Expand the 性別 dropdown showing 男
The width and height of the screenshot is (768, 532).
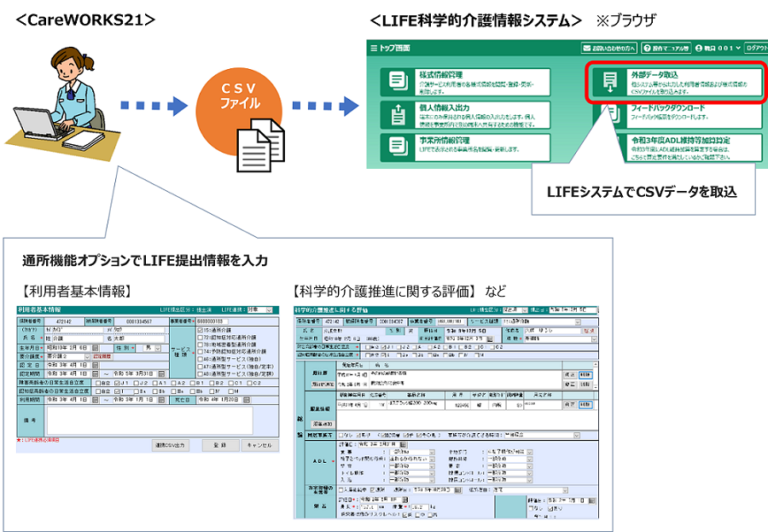pyautogui.click(x=158, y=348)
